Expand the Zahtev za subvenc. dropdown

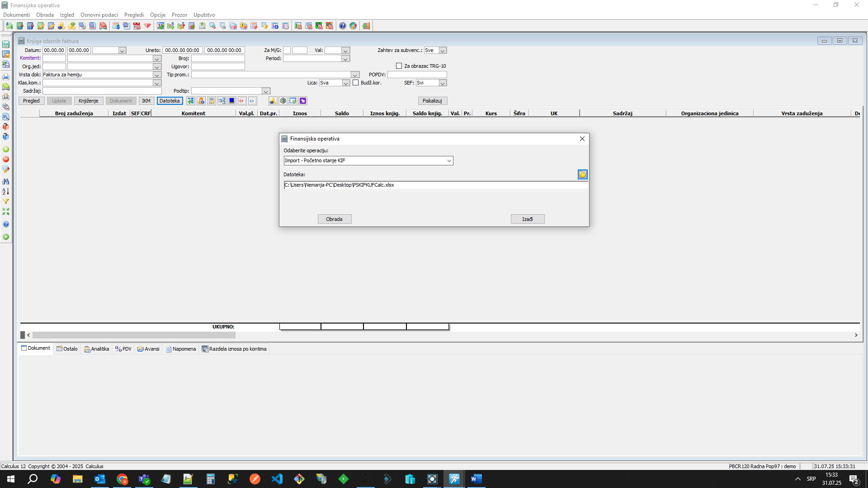click(x=443, y=51)
